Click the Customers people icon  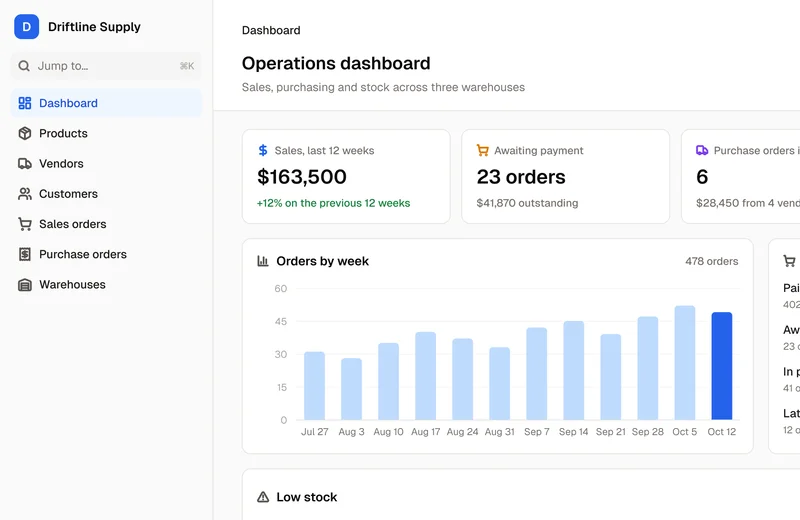coord(24,194)
